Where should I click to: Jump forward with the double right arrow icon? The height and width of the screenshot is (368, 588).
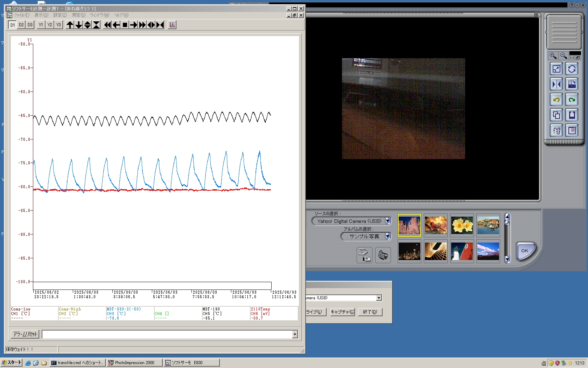(x=142, y=25)
